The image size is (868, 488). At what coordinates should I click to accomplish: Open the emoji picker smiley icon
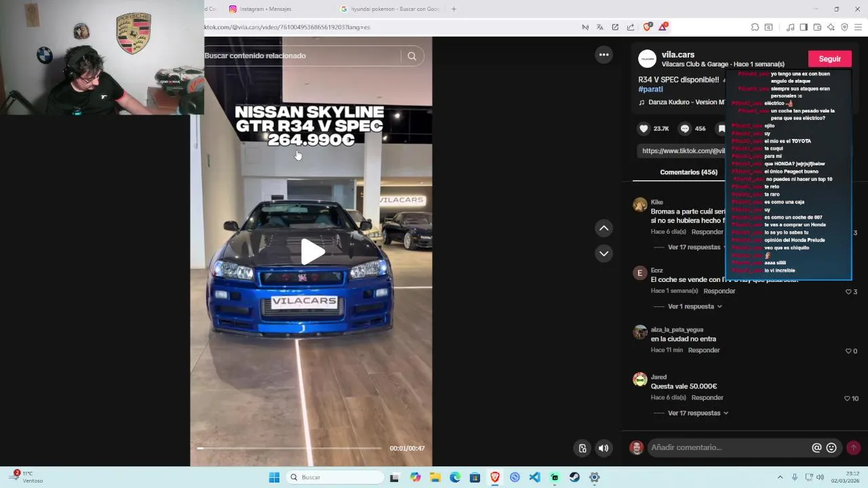[x=831, y=447]
